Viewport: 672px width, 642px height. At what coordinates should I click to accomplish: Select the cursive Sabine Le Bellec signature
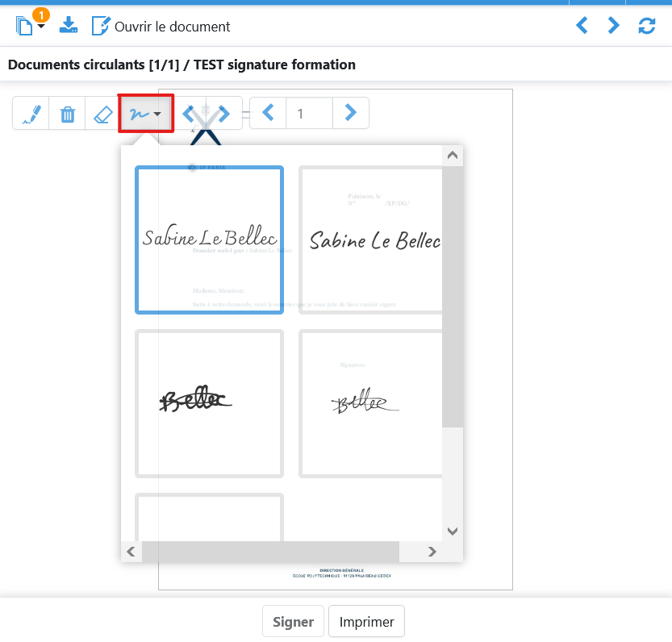click(209, 240)
